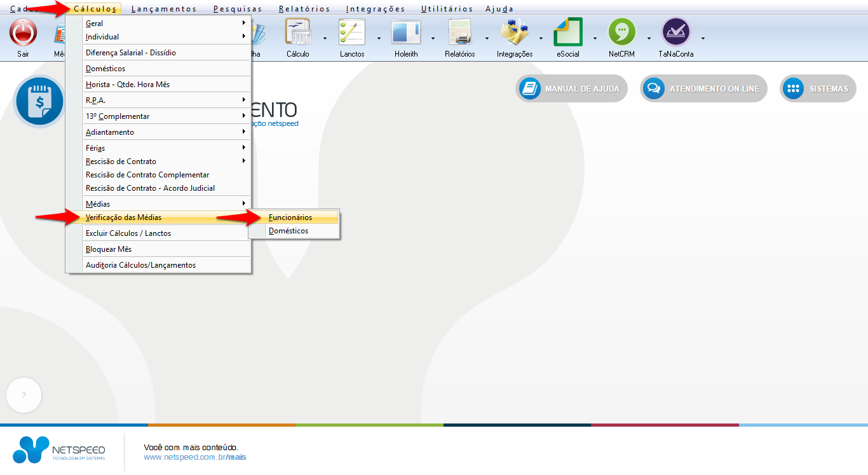Open the Sistemas grid button
The width and height of the screenshot is (868, 475).
(x=818, y=88)
